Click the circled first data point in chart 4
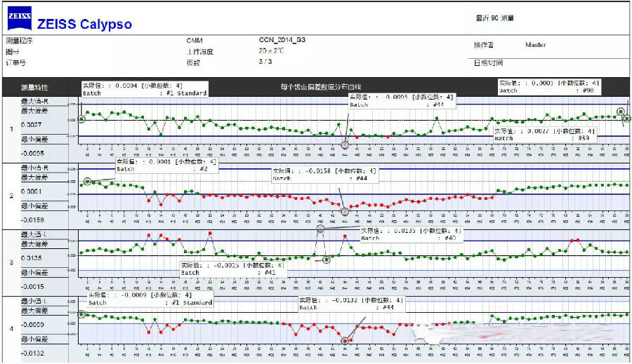The image size is (632, 364). (81, 314)
